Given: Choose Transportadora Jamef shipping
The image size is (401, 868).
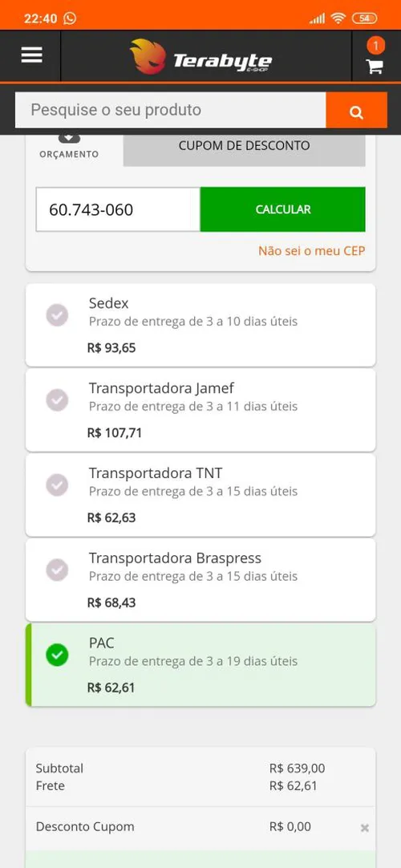Looking at the screenshot, I should click(200, 410).
